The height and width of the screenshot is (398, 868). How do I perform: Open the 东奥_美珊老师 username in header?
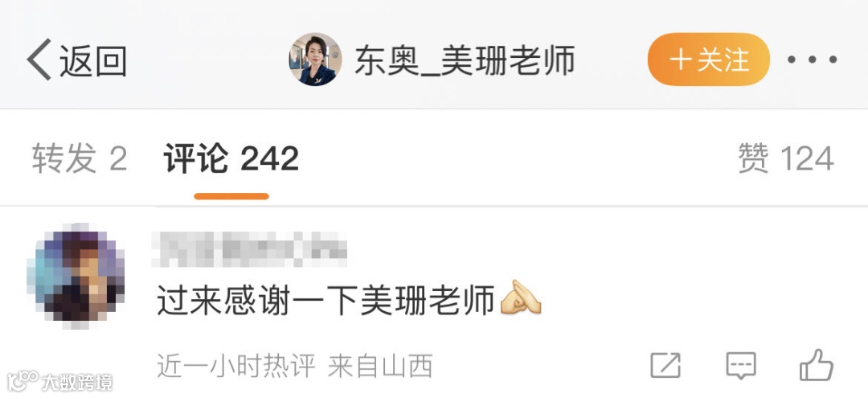(x=465, y=59)
